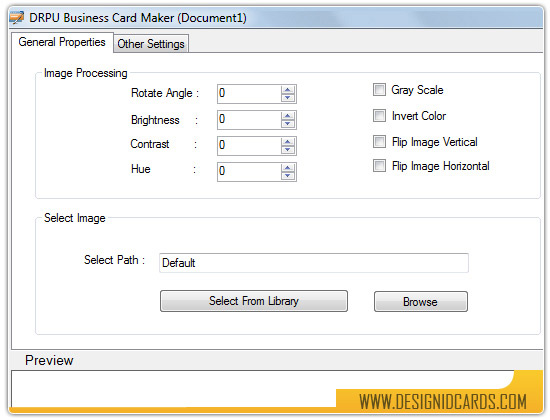Decrease Brightness using down spinner arrow
550x420 pixels.
pos(287,124)
